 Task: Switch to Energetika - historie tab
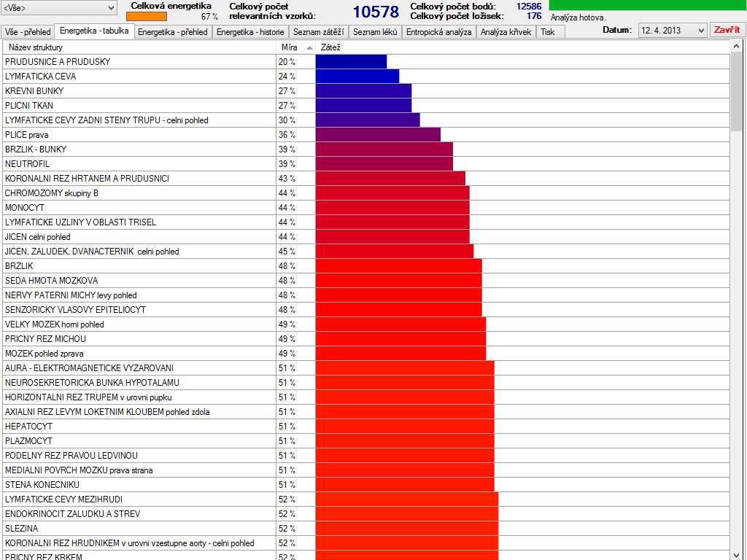pos(250,32)
